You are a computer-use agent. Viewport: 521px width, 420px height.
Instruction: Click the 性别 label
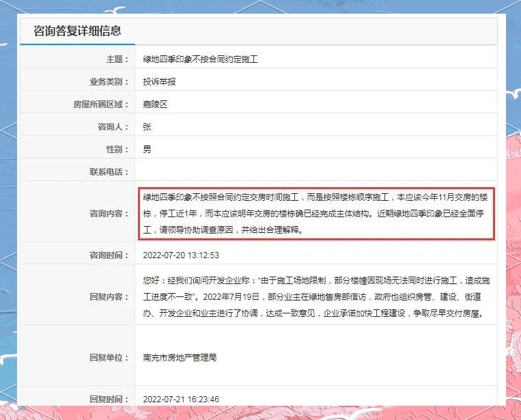(117, 150)
